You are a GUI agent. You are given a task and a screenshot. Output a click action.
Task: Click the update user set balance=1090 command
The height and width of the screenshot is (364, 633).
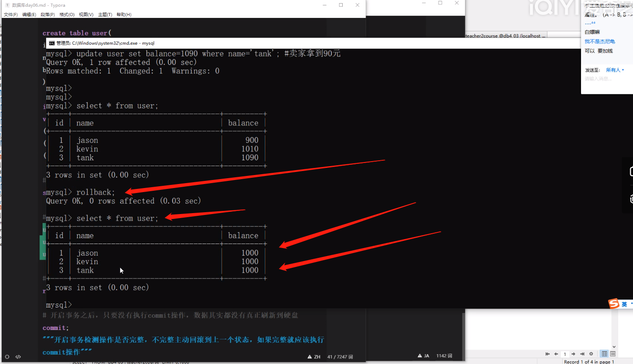(194, 54)
